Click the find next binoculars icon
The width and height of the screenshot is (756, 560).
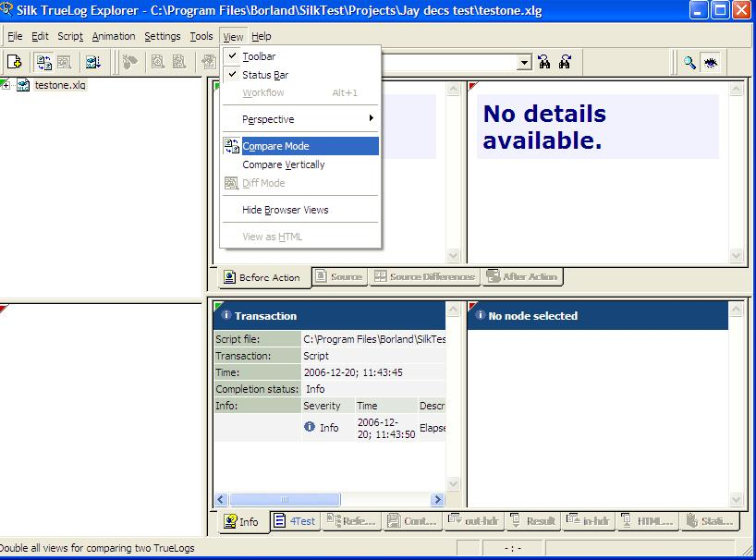point(565,62)
